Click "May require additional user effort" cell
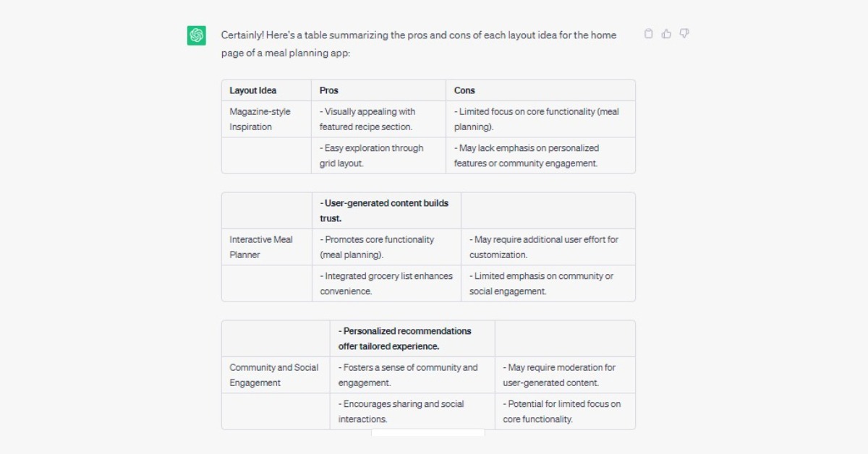The image size is (868, 454). coord(543,247)
